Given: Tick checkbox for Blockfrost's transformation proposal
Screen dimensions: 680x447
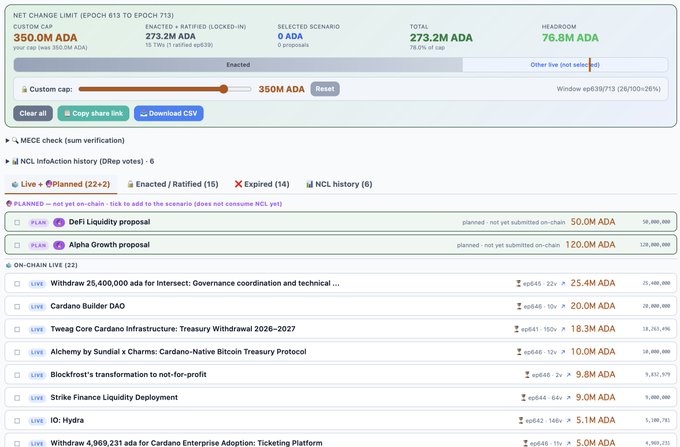Looking at the screenshot, I should (x=17, y=375).
